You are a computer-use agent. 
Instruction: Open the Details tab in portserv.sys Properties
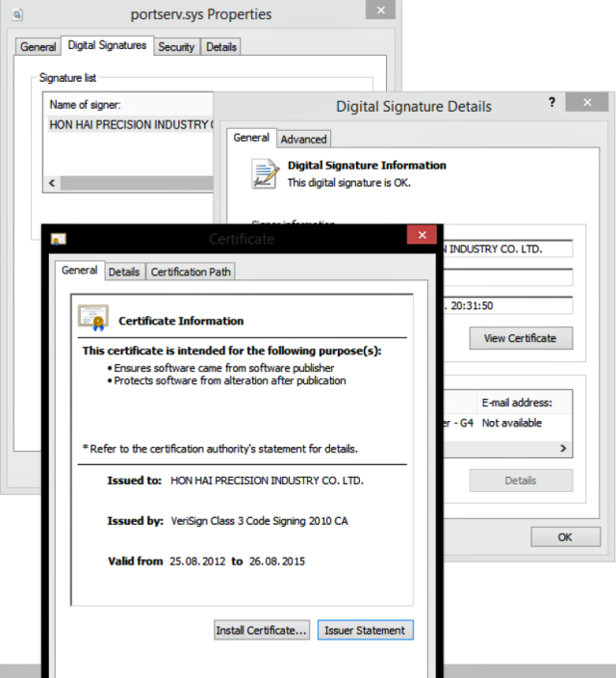(x=221, y=46)
